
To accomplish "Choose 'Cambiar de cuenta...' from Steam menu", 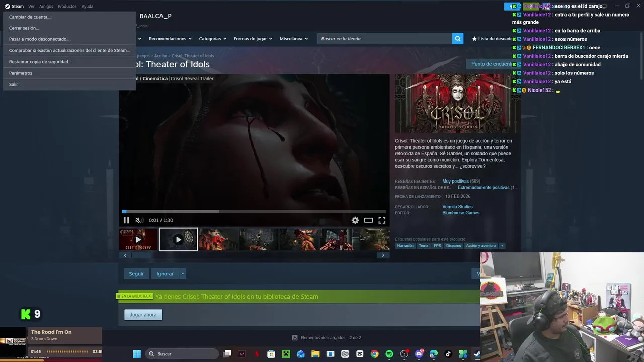I will [x=69, y=17].
